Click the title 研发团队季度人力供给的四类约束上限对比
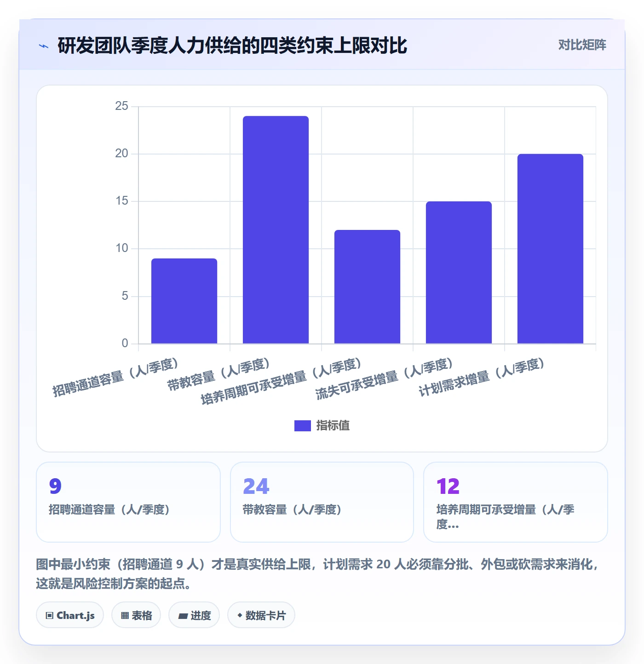This screenshot has width=644, height=664. [232, 46]
